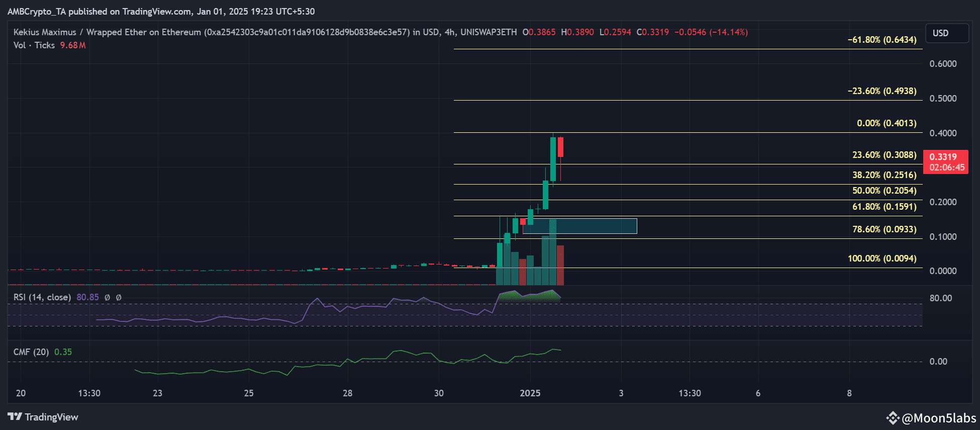Viewport: 980px width, 430px height.
Task: Click the USD currency selector box
Action: point(947,33)
